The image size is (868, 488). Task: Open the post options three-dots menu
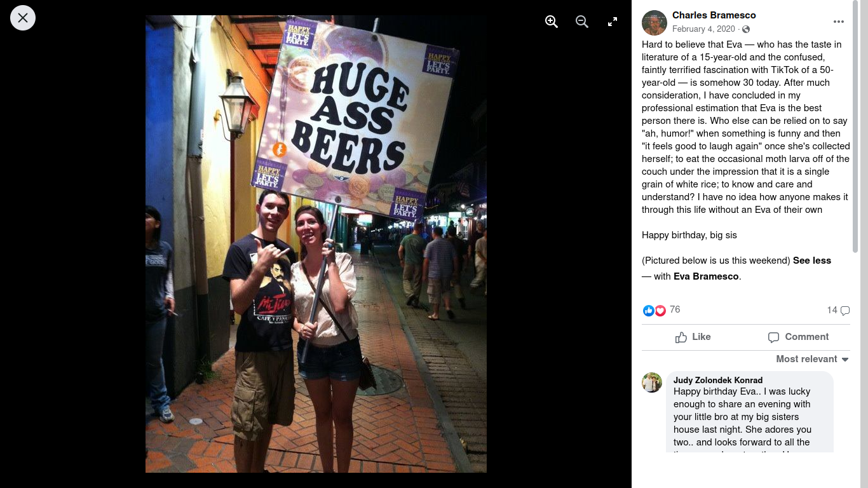click(839, 22)
